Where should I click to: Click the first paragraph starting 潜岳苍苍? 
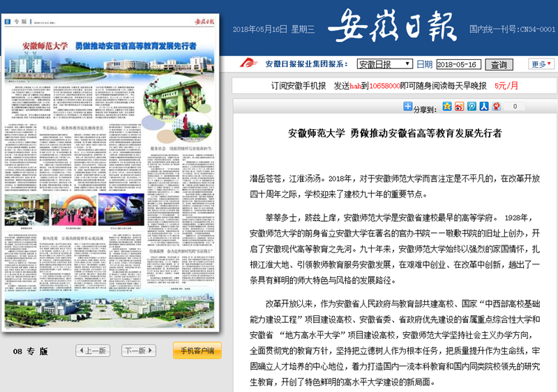[x=395, y=186]
